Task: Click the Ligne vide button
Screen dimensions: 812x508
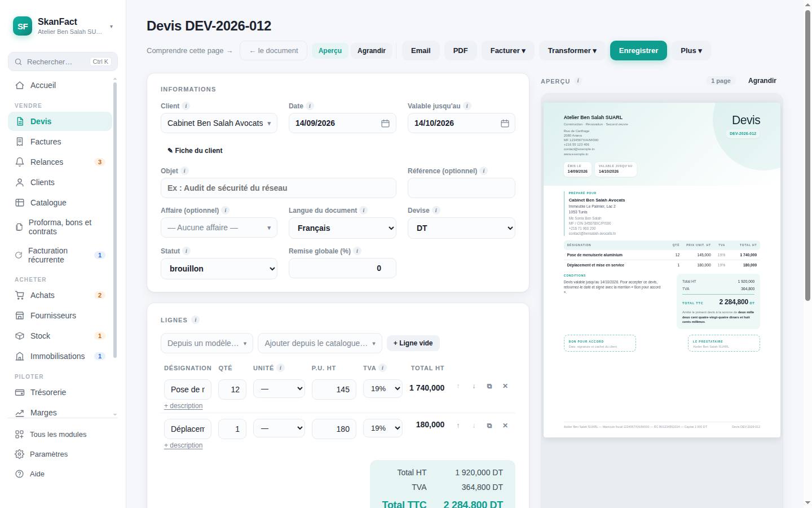Action: click(x=413, y=343)
